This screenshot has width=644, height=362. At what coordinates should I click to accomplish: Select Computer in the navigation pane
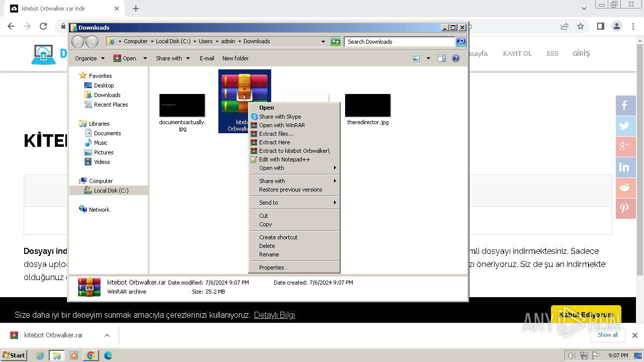point(101,181)
